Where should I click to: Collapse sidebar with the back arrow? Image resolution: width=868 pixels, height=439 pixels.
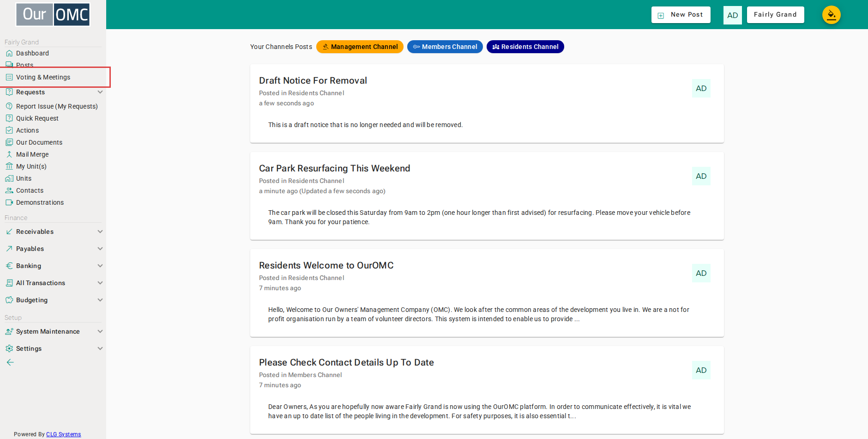pyautogui.click(x=10, y=362)
